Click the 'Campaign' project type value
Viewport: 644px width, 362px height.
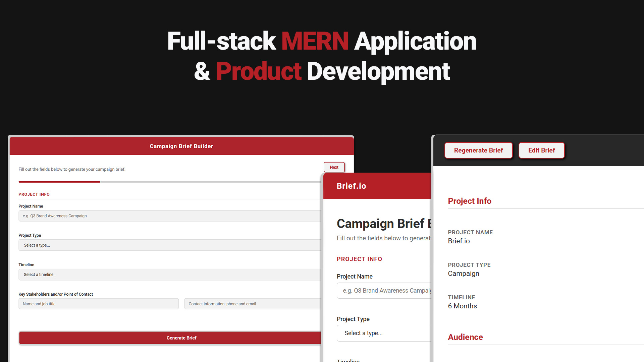click(464, 274)
